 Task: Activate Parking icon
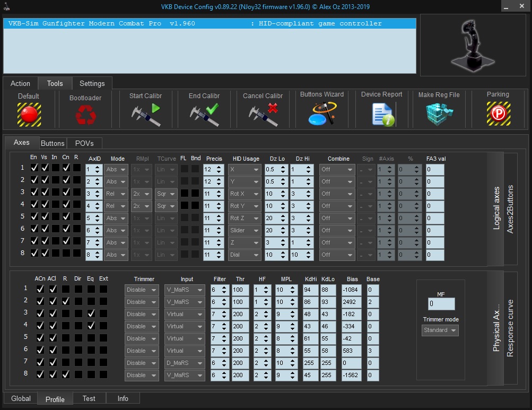499,114
